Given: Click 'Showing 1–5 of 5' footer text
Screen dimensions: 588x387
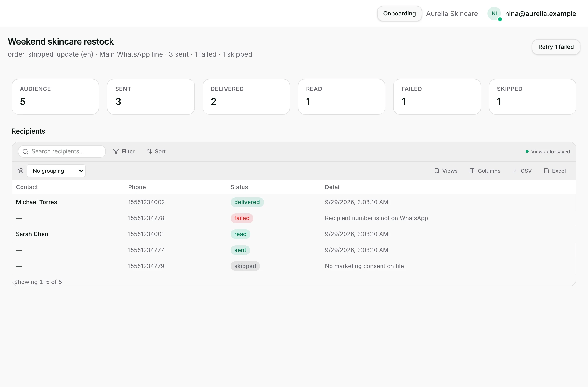Looking at the screenshot, I should coord(38,282).
